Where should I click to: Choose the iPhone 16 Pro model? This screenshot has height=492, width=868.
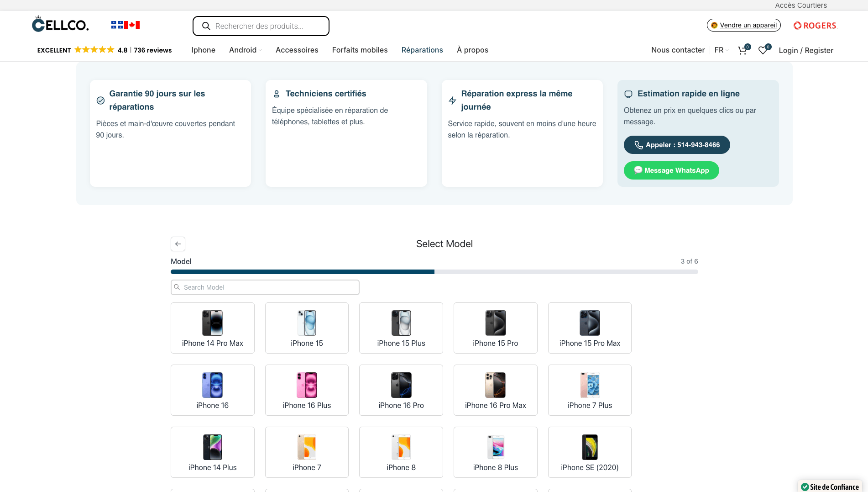pyautogui.click(x=401, y=390)
